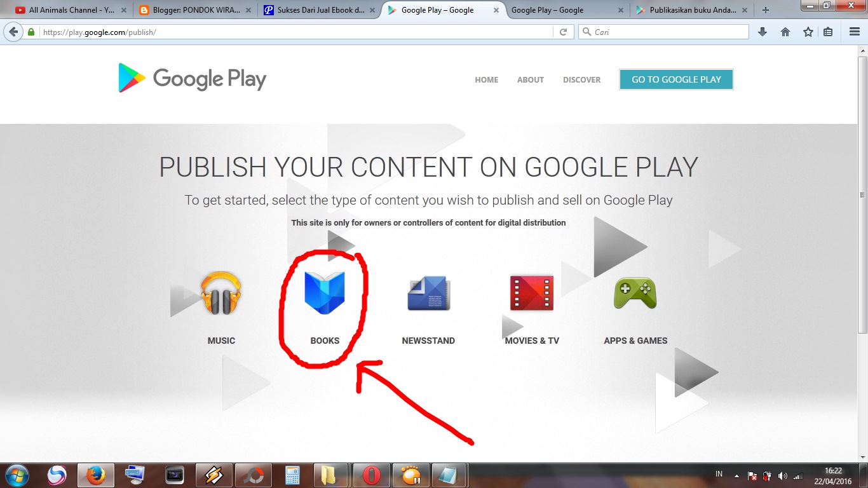Click the MUSIC label
Viewport: 868px width, 488px height.
(221, 341)
